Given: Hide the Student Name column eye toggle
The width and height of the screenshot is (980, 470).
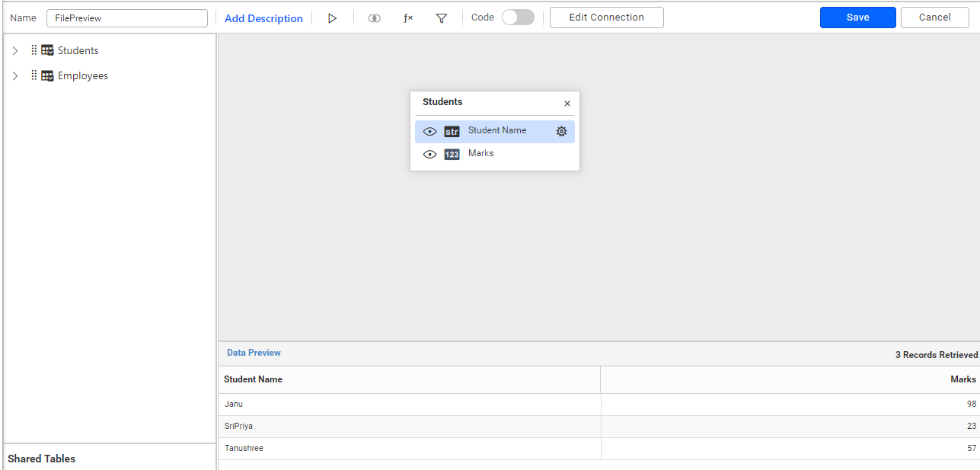Looking at the screenshot, I should (x=430, y=131).
